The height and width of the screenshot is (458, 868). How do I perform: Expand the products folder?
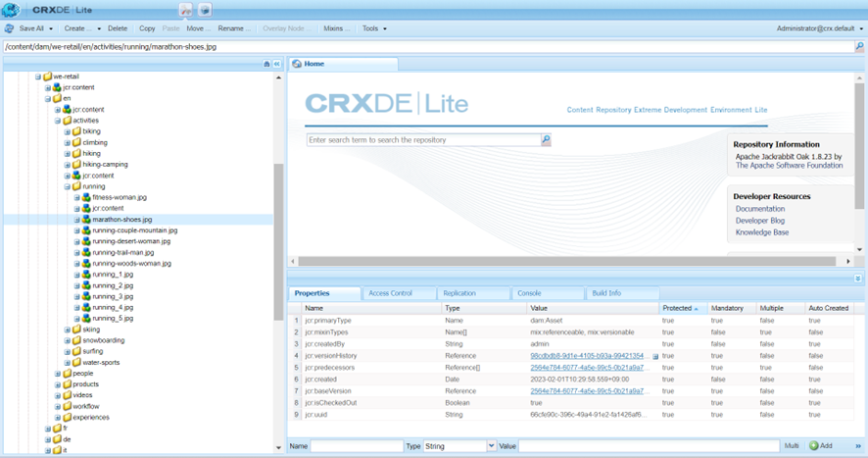[x=58, y=384]
